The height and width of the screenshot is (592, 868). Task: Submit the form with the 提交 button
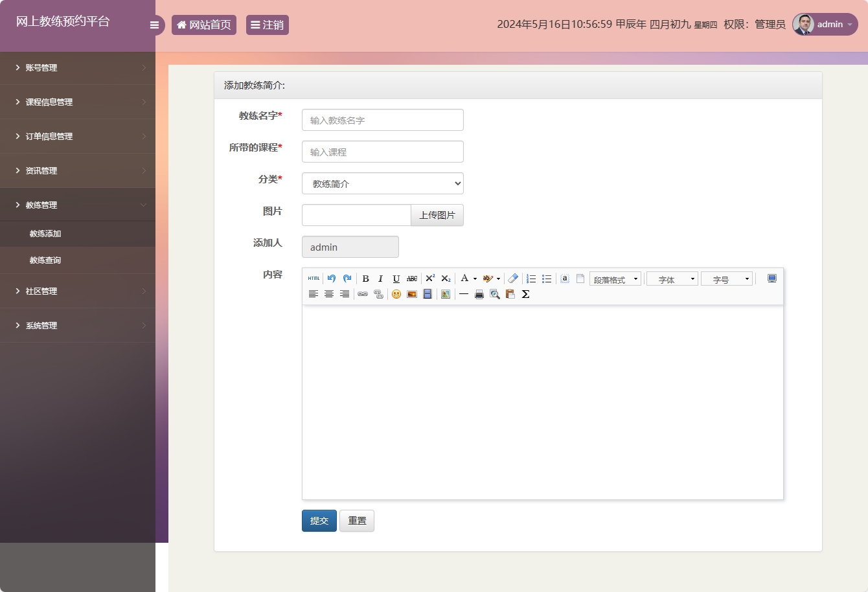point(319,520)
